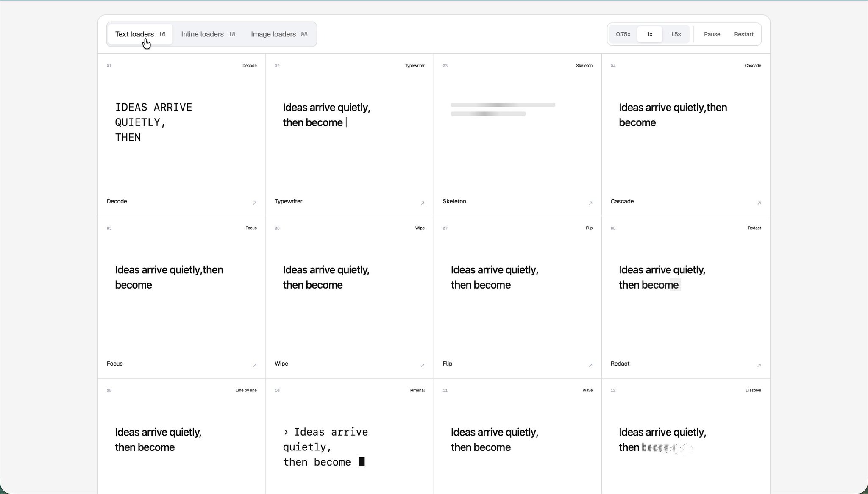Screen dimensions: 868x494
Task: Click the Cascade label at card bottom
Action: 622,201
